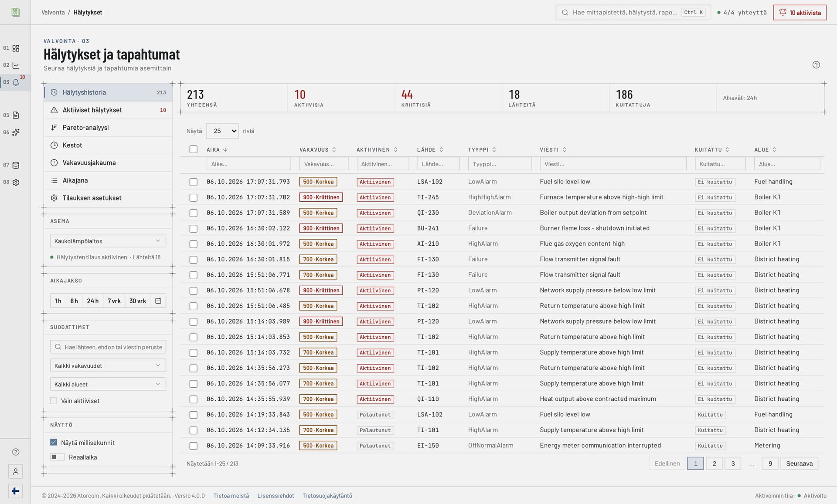Open the reports document icon labeled 05

[16, 115]
